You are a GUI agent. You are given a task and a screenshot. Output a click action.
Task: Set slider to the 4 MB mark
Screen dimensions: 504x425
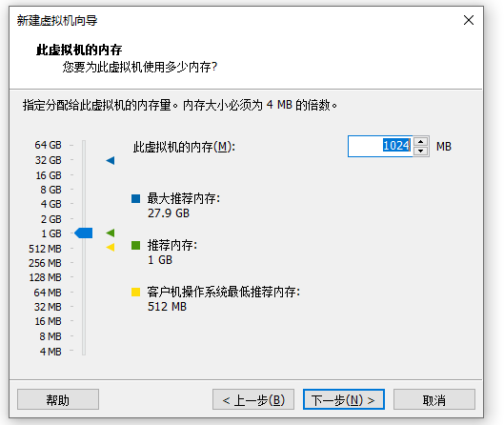tap(84, 351)
